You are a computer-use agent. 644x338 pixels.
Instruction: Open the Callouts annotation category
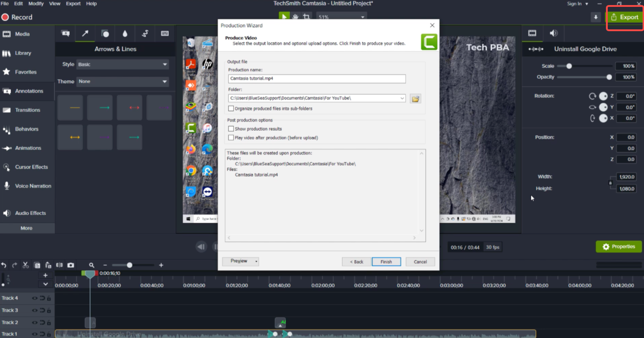pos(65,33)
